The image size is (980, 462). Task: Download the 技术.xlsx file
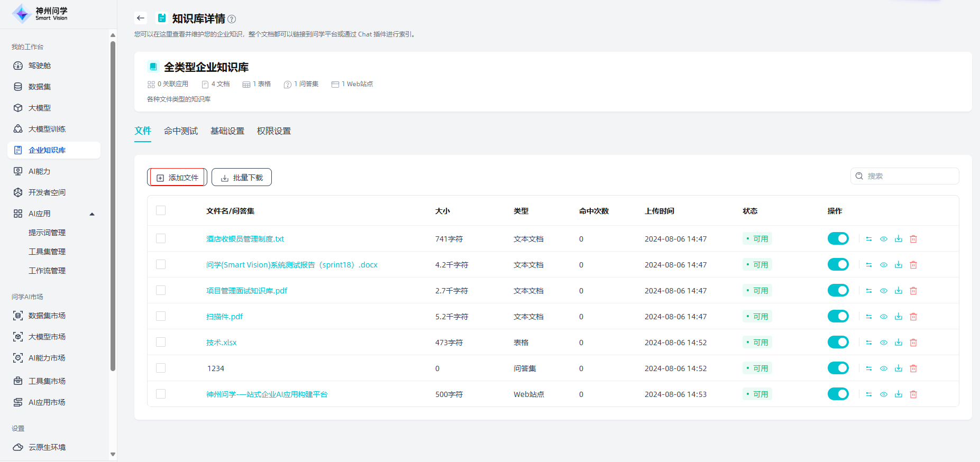[899, 343]
